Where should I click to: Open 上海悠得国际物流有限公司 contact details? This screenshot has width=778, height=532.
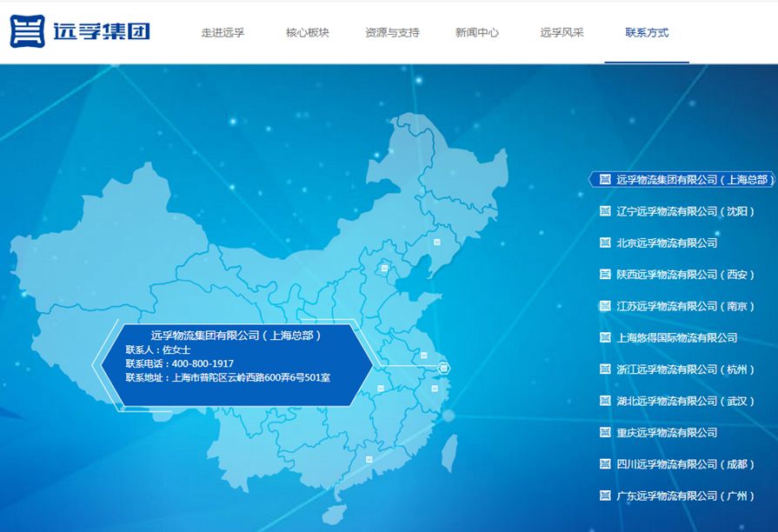click(x=677, y=338)
